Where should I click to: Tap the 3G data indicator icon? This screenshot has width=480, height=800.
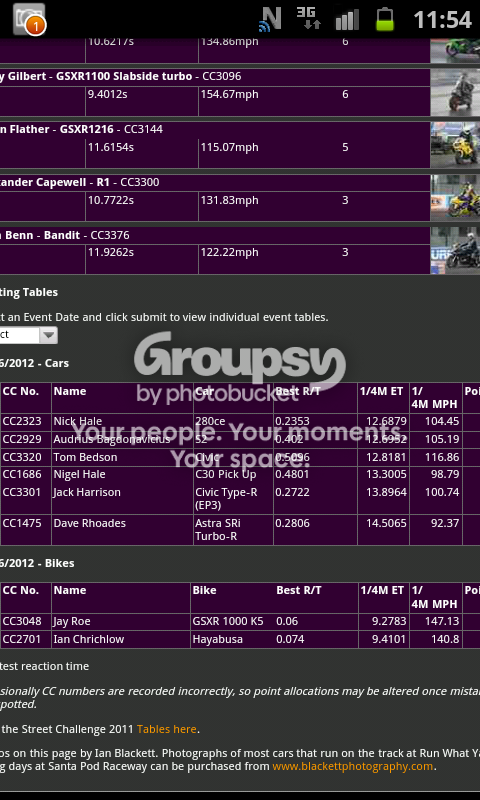[x=309, y=18]
